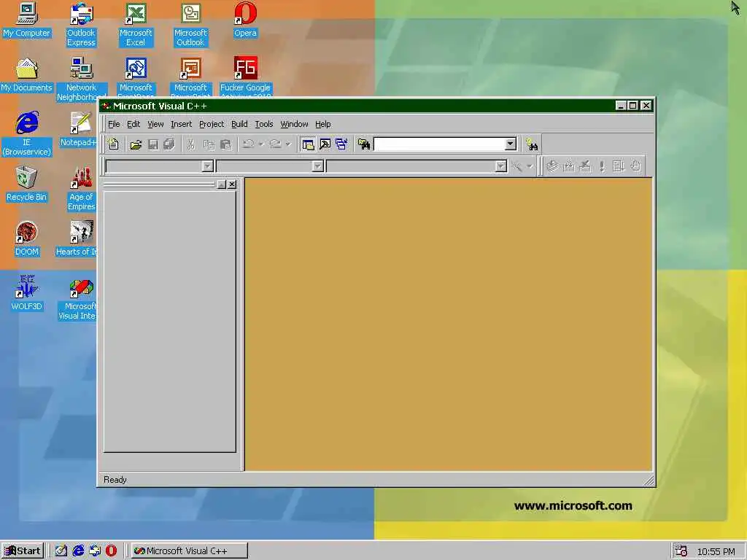Click the Paste clipboard icon
The image size is (747, 560).
tap(226, 144)
